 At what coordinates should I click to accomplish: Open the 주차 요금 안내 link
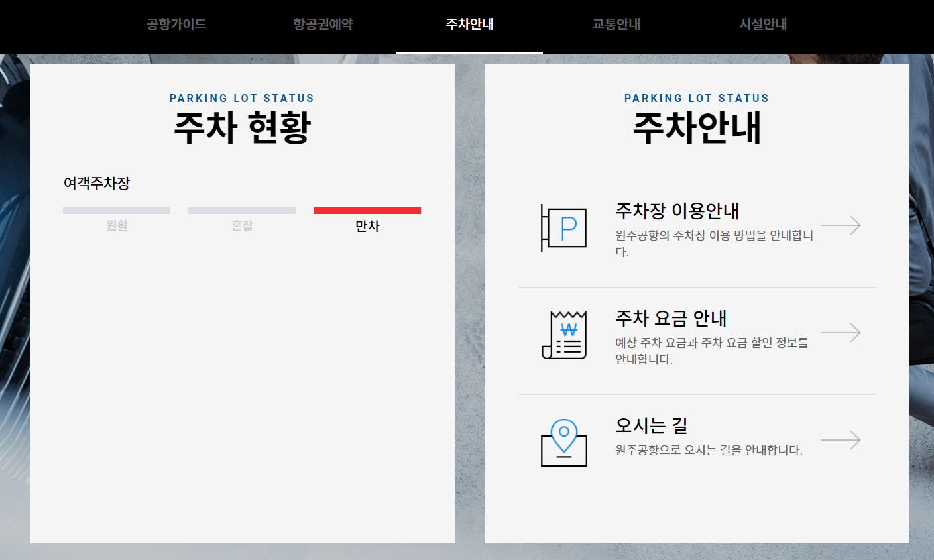(670, 318)
